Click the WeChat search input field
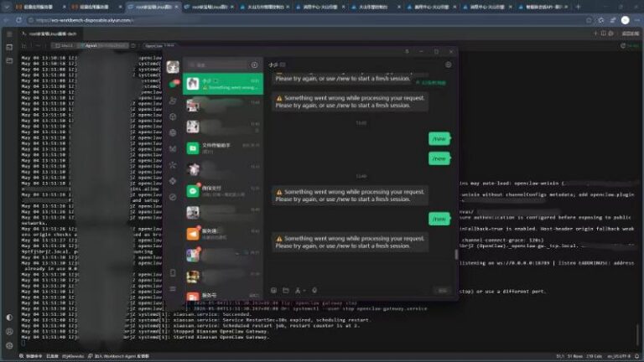The width and height of the screenshot is (644, 362). 217,65
